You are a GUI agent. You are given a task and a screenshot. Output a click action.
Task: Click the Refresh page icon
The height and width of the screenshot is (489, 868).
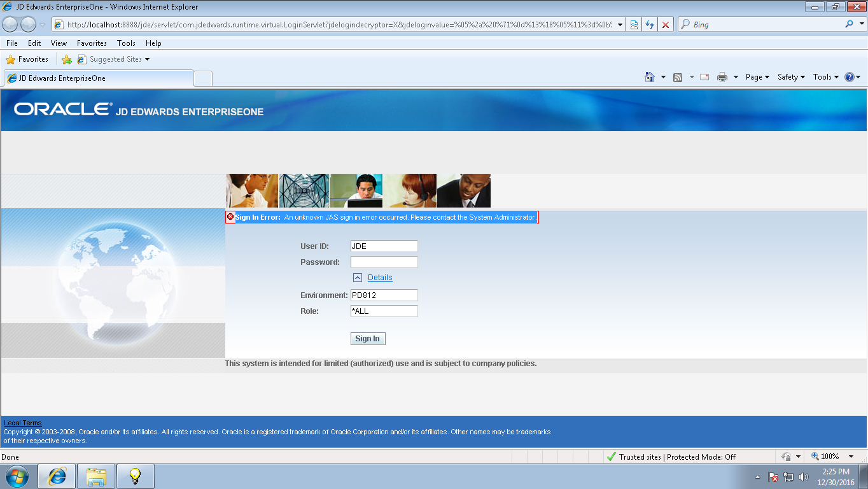point(649,24)
